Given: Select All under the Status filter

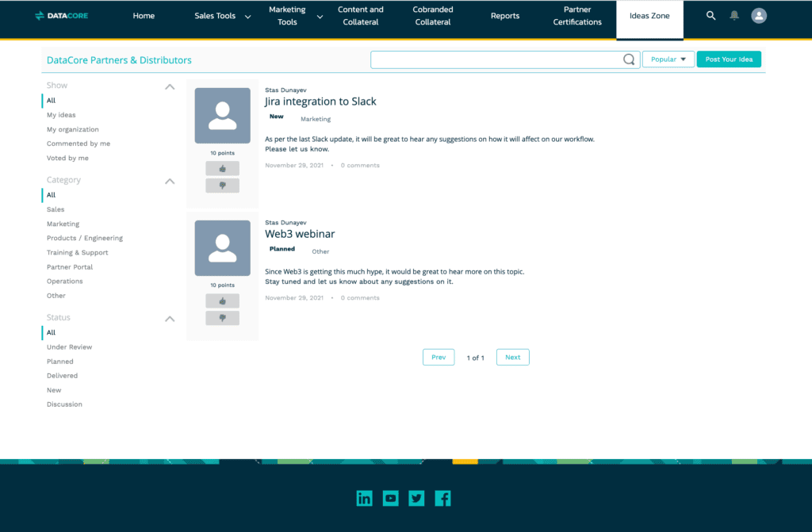Looking at the screenshot, I should tap(51, 332).
